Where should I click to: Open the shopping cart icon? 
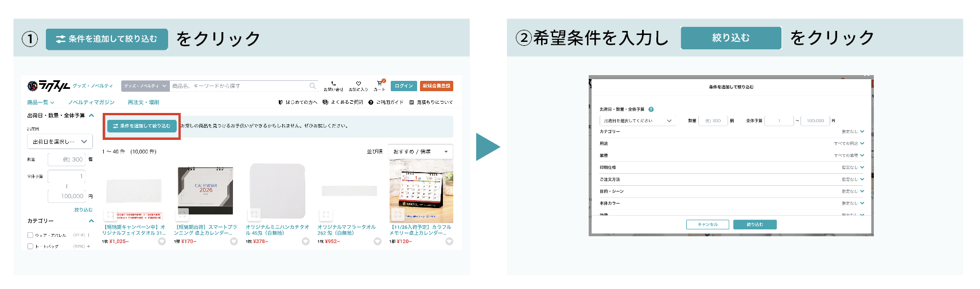[379, 83]
